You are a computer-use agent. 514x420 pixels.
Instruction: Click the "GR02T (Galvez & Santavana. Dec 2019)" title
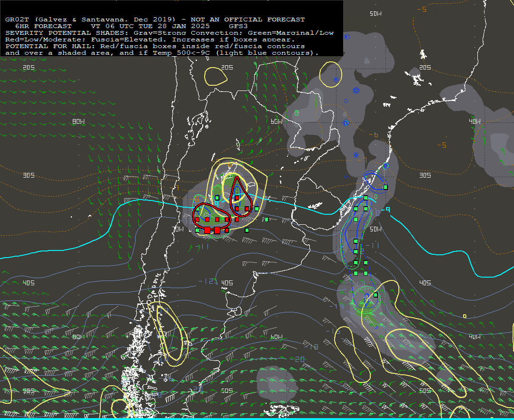90,20
